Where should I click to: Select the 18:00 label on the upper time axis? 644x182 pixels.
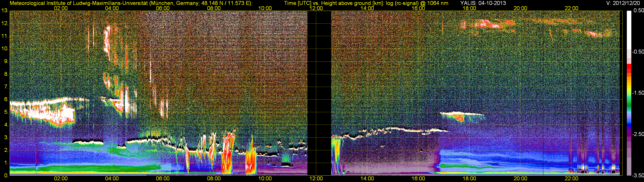point(469,8)
